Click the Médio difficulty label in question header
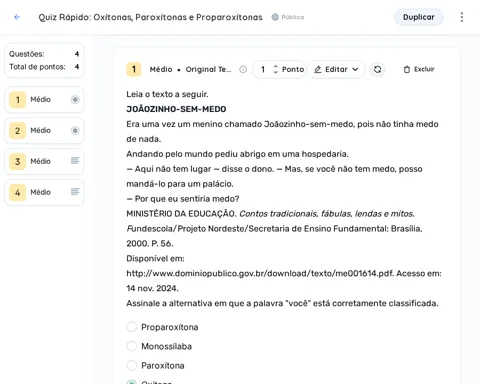This screenshot has height=384, width=480. (x=161, y=69)
